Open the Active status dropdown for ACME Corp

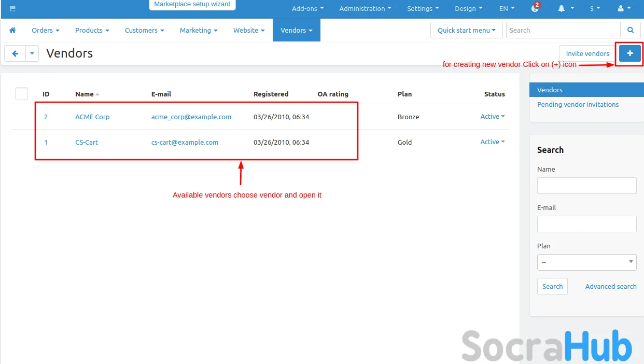(492, 117)
